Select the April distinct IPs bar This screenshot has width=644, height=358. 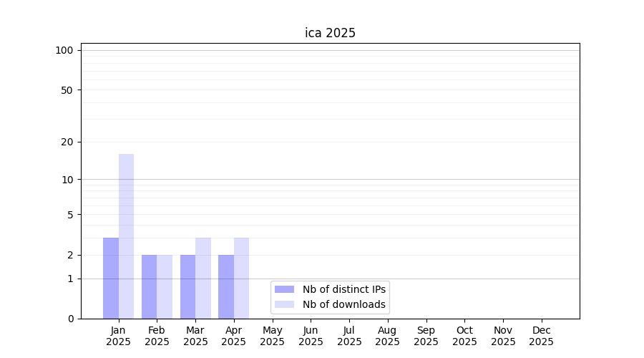(x=226, y=286)
